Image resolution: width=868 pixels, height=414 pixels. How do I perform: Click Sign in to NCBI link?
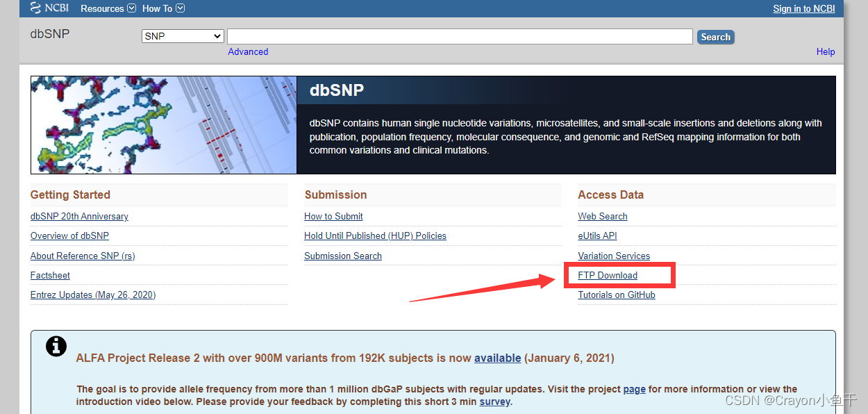(x=803, y=8)
